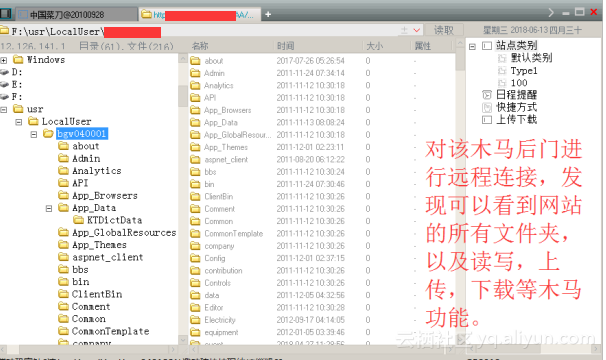Click the about folder icon in file list
The height and width of the screenshot is (360, 606).
coord(195,61)
